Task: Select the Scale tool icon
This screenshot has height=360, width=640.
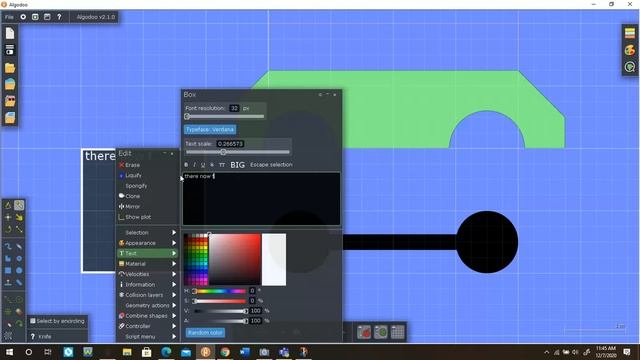Action: 19,229
